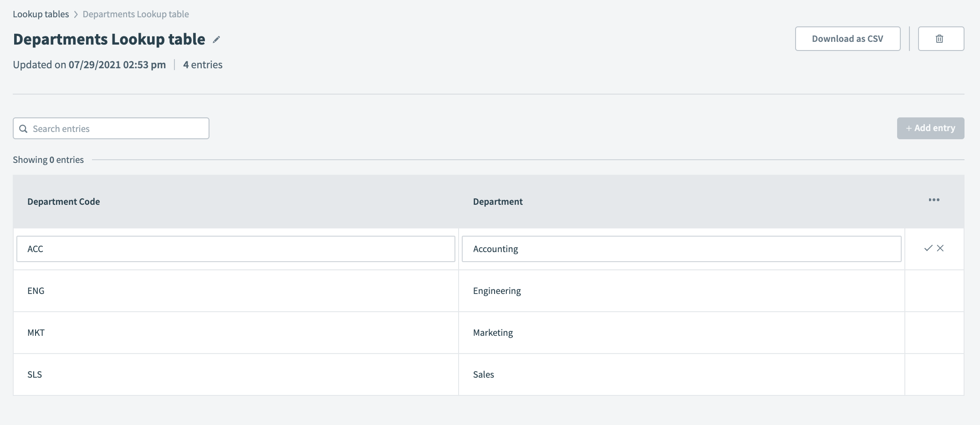Viewport: 980px width, 425px height.
Task: Open the three-dot column options menu
Action: coord(934,200)
